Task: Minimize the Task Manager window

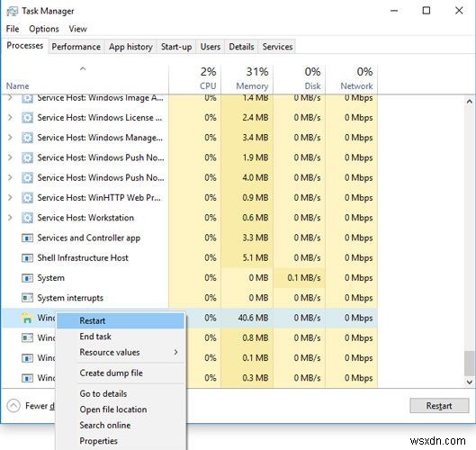Action: tap(394, 11)
